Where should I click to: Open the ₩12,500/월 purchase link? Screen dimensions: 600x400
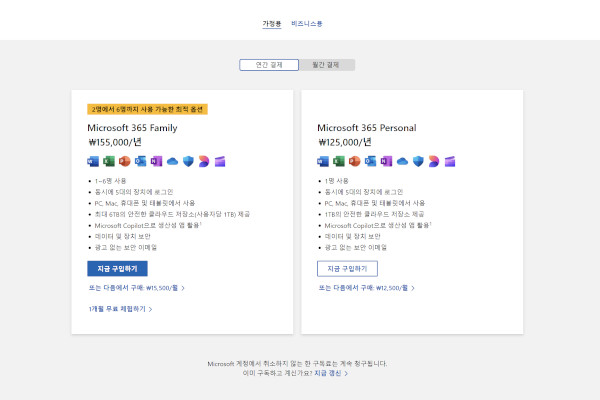(367, 288)
